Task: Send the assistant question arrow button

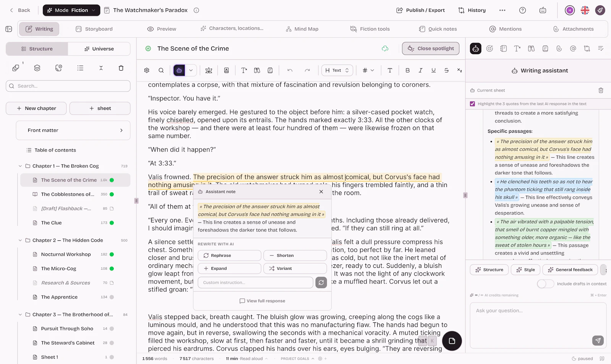Action: tap(598, 340)
